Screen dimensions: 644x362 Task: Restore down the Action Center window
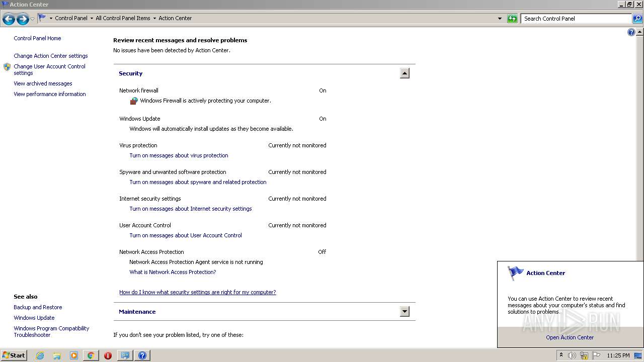[629, 4]
